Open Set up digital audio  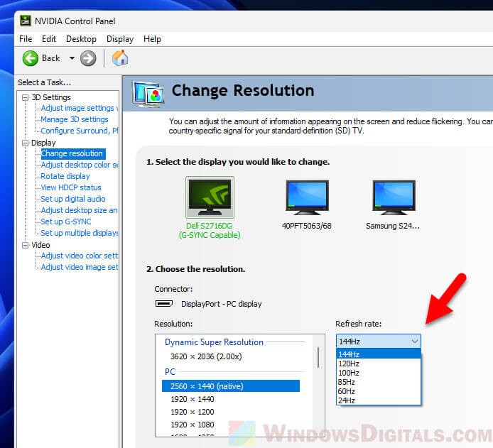(73, 199)
